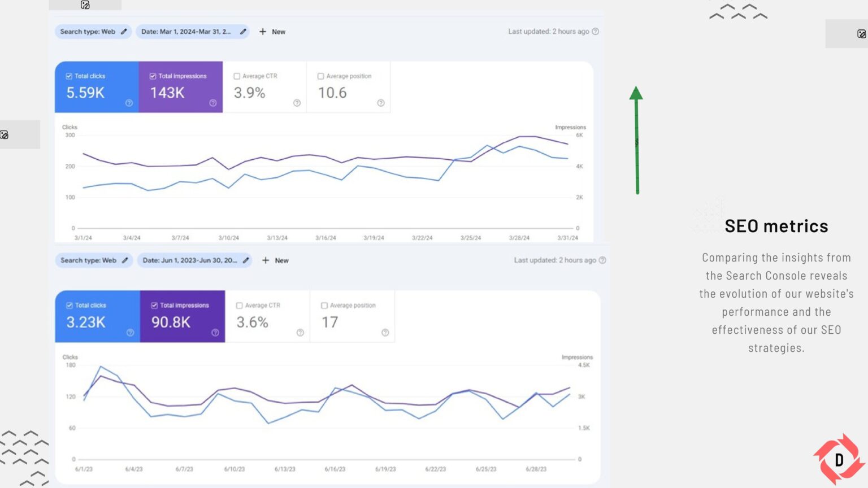Open help icon on the 10.6 position card
This screenshot has height=488, width=868.
[381, 103]
